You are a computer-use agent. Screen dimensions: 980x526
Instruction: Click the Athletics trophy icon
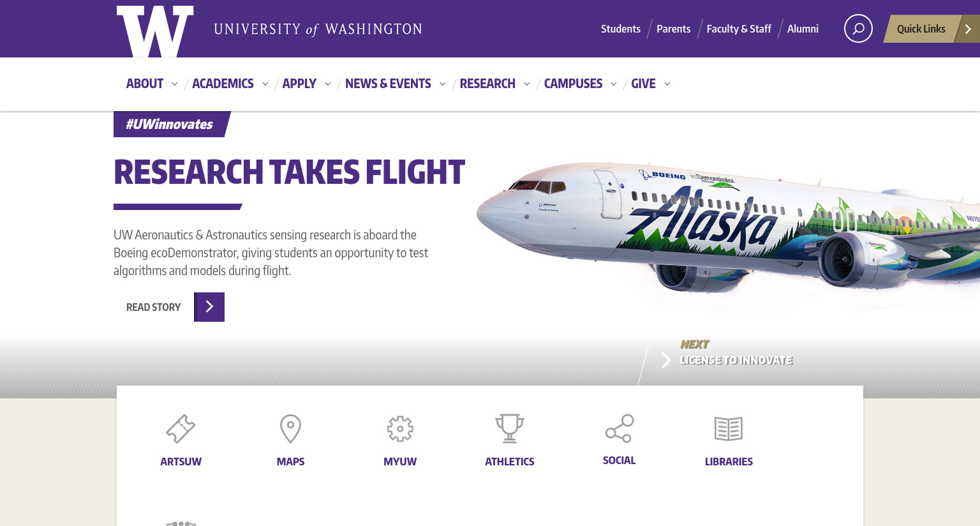coord(510,428)
